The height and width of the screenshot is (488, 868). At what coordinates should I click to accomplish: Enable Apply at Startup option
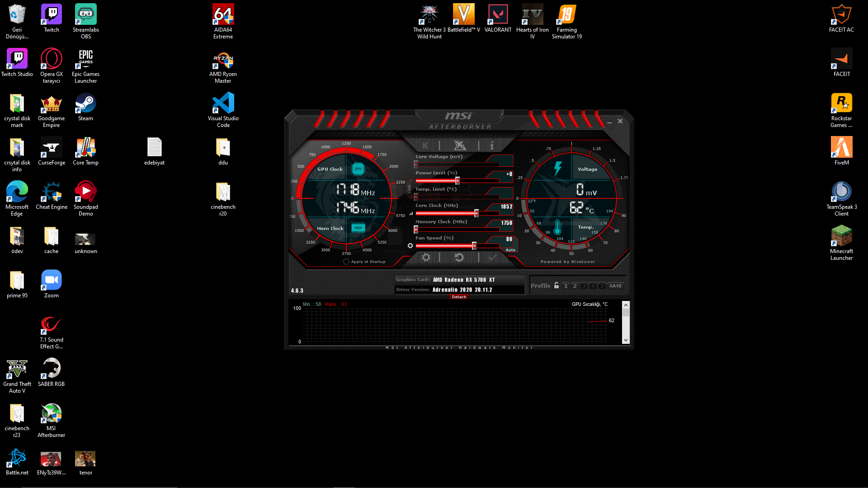click(x=346, y=262)
